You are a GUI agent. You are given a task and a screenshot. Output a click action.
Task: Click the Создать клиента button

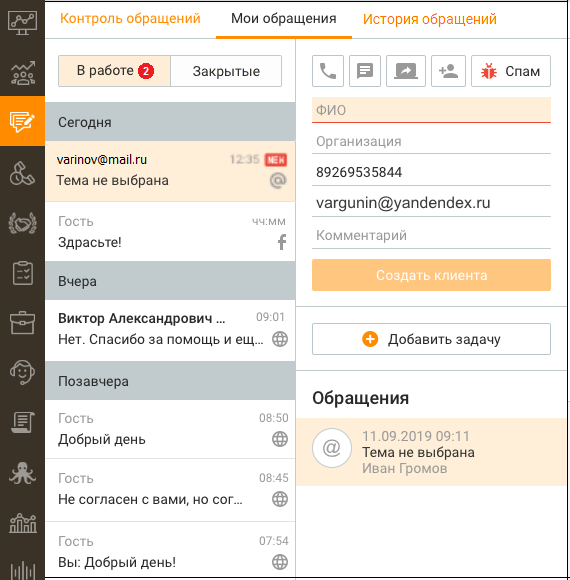[x=431, y=275]
